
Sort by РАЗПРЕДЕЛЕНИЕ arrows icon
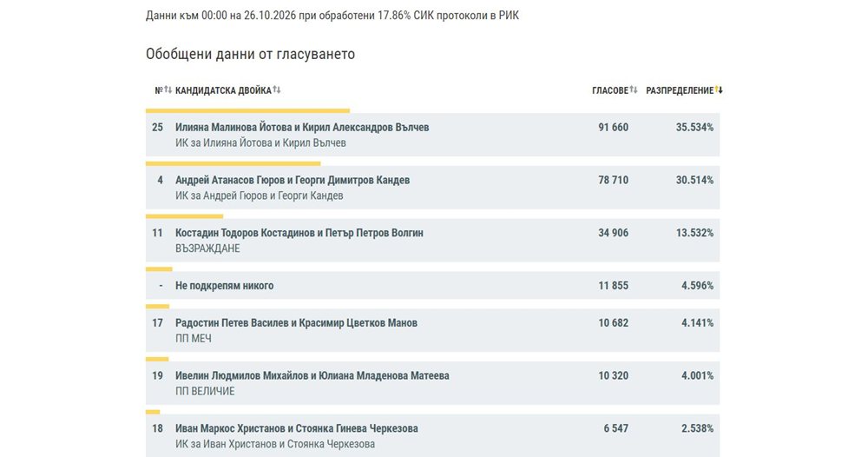(719, 89)
